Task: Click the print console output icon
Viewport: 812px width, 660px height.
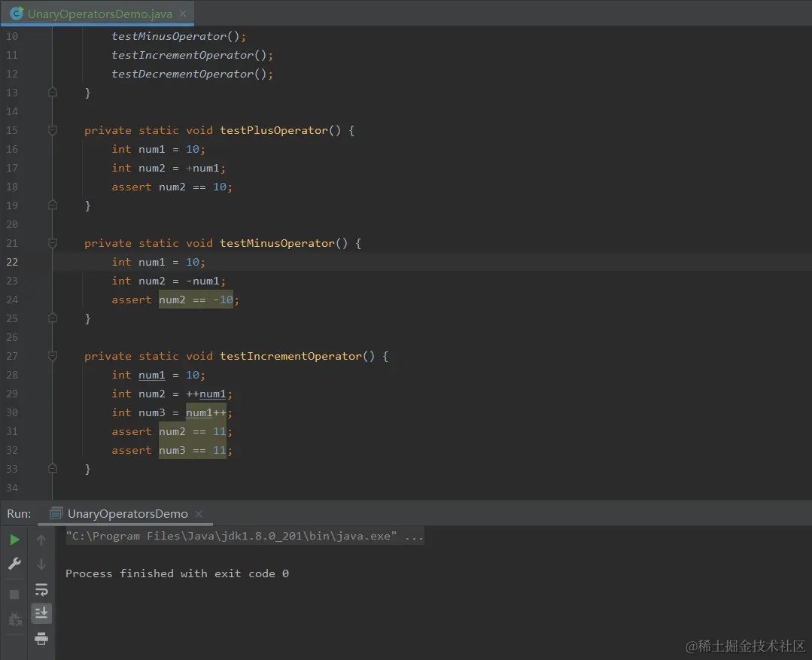Action: 41,638
